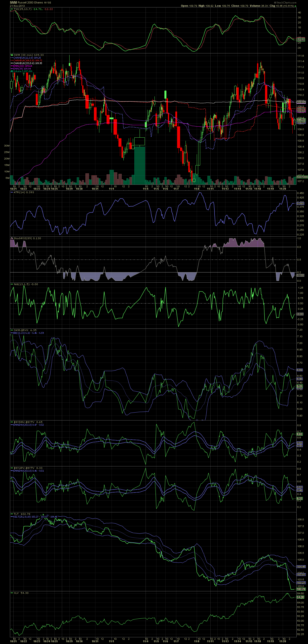
Task: Select the High 109.92 value
Action: coord(206,6)
